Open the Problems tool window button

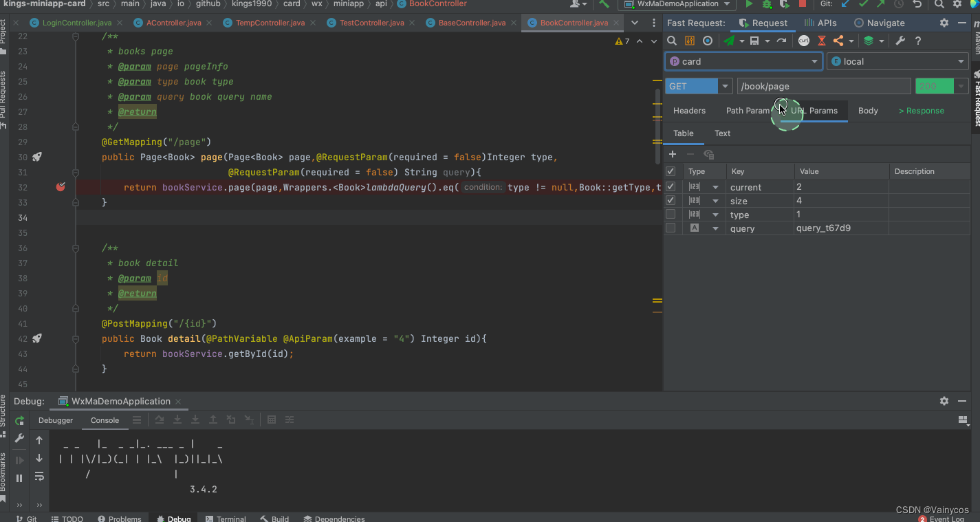pos(120,519)
